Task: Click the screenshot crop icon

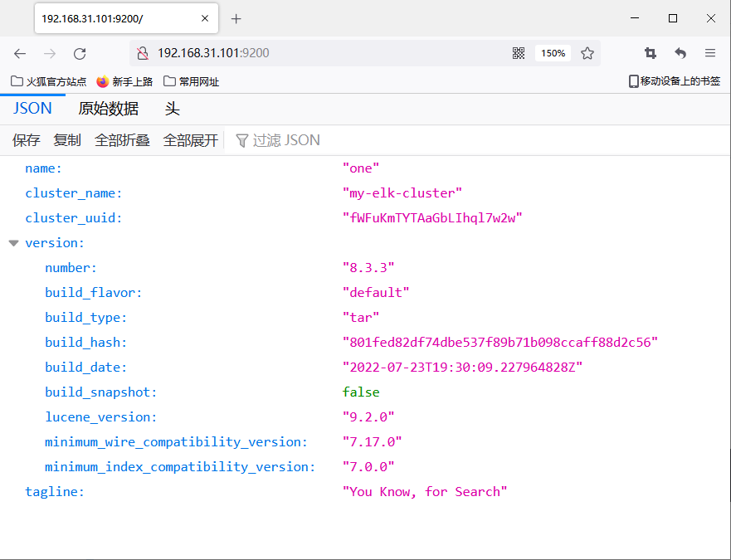Action: (x=651, y=53)
